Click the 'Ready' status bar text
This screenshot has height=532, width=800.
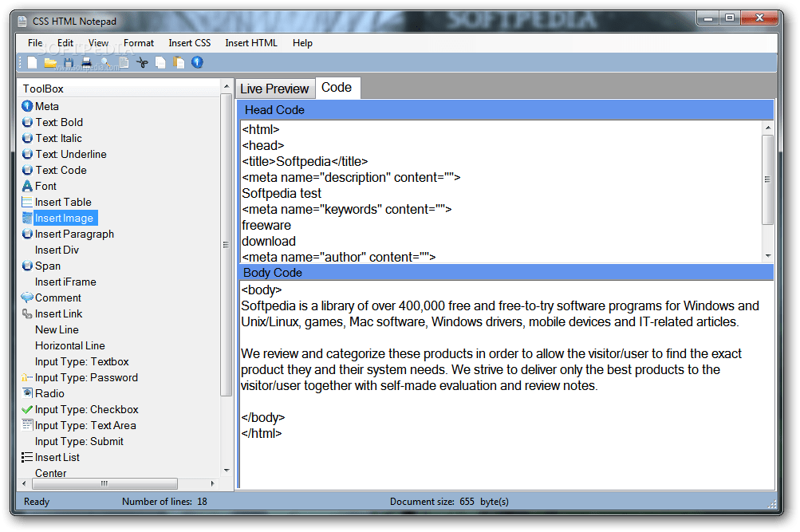(x=37, y=502)
